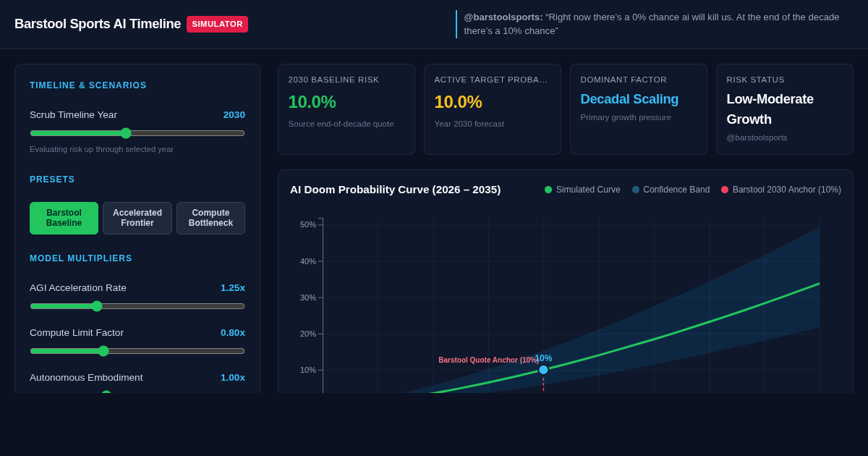This screenshot has width=868, height=456.
Task: Click the Compute Limit Factor slider handle
Action: click(103, 351)
